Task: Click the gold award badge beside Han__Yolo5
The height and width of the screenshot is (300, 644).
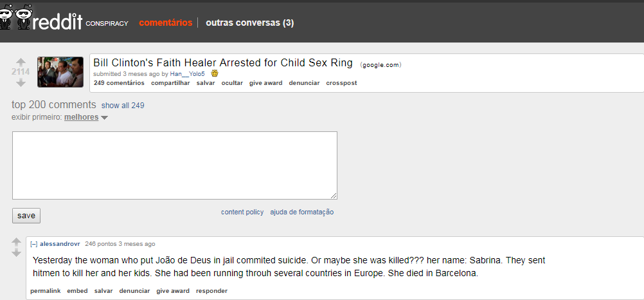Action: pos(215,73)
